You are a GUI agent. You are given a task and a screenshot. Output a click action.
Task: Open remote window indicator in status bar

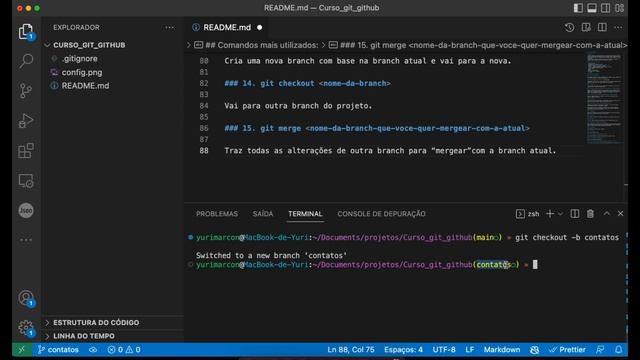coord(22,350)
